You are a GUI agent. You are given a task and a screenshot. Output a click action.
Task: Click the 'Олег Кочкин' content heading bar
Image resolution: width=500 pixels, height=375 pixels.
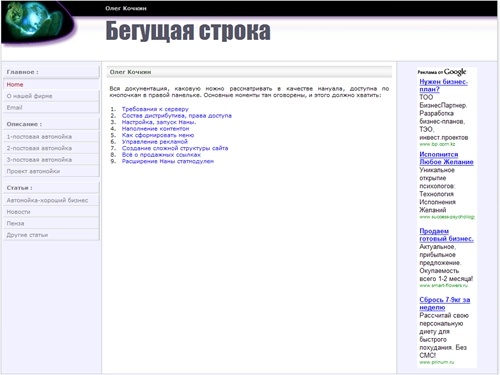coord(249,72)
